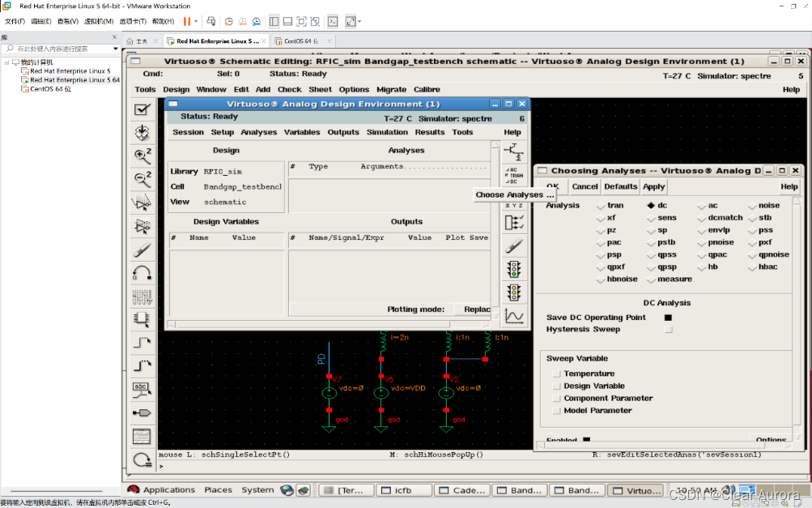This screenshot has width=812, height=508.
Task: Open the Outputs menu in ADE window
Action: (342, 132)
